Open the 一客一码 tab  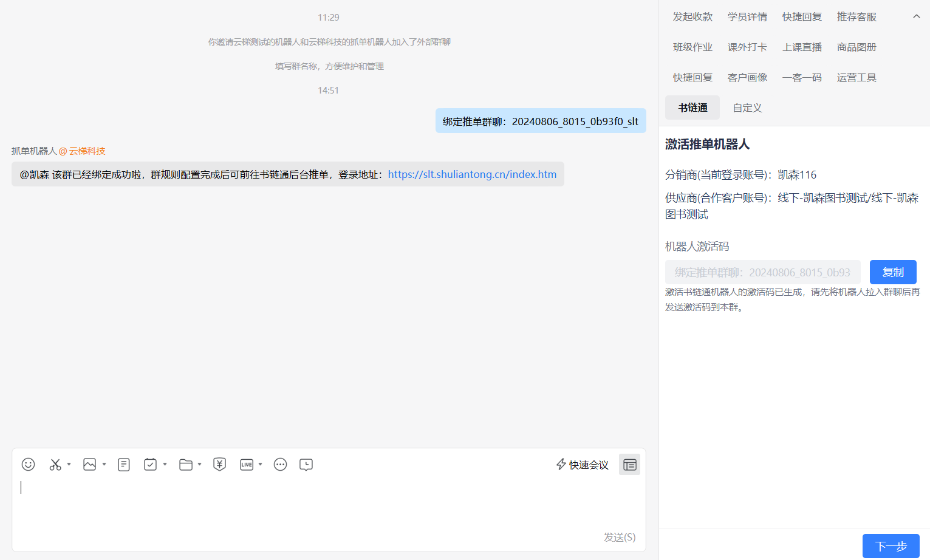[802, 77]
